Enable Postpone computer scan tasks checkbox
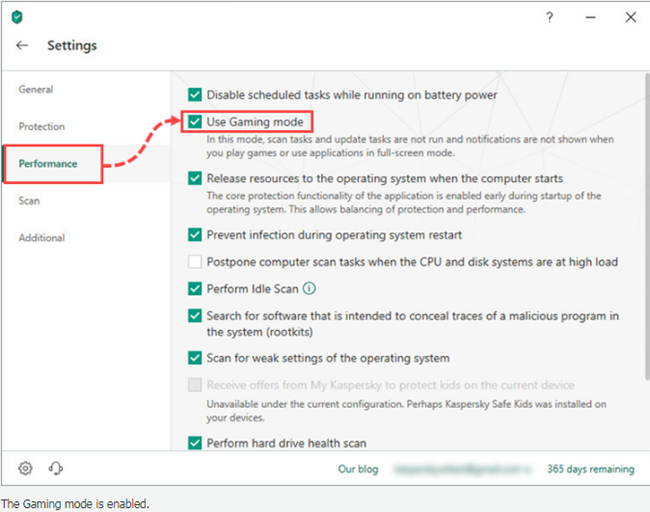The width and height of the screenshot is (650, 512). pos(195,262)
